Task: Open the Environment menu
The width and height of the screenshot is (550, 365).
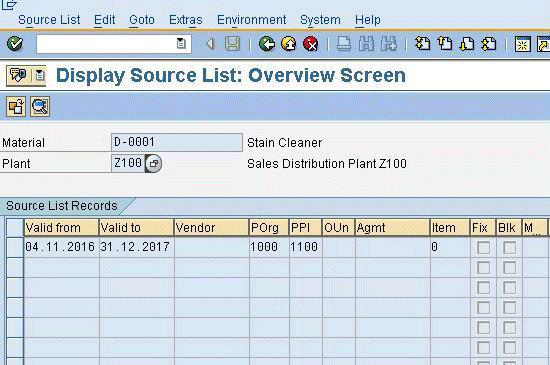Action: pos(251,20)
